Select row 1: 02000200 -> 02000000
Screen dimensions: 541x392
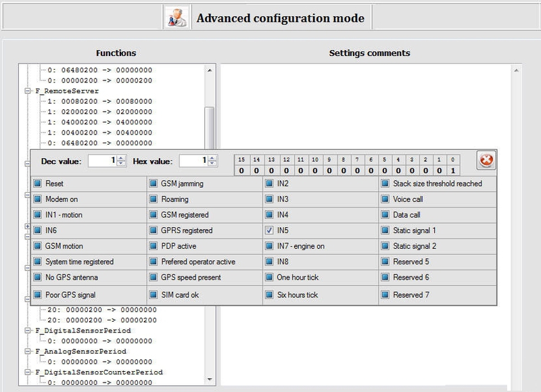99,112
